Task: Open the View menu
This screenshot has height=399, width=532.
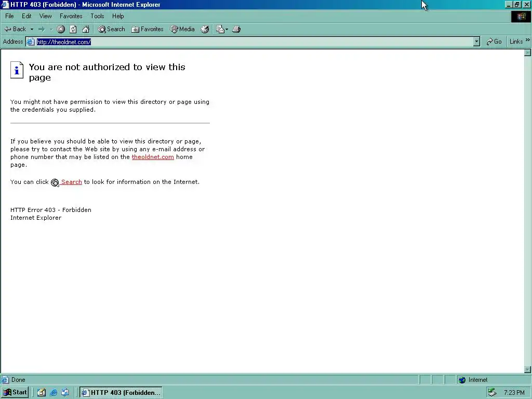Action: 46,16
